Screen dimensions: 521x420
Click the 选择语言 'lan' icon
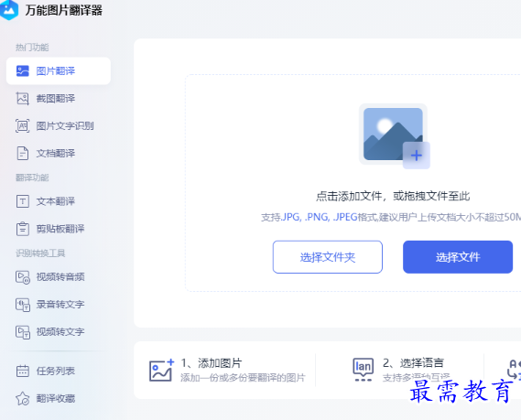363,369
